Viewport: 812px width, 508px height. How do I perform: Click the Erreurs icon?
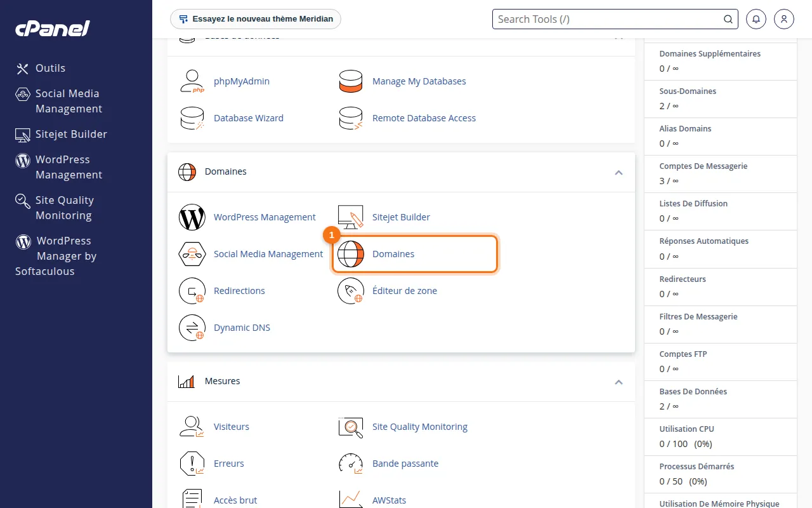(192, 464)
